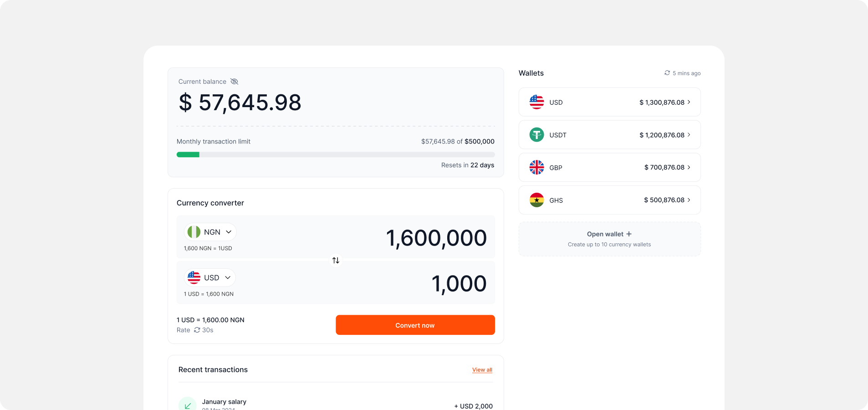Swap currencies with the up-down arrows icon

(336, 260)
